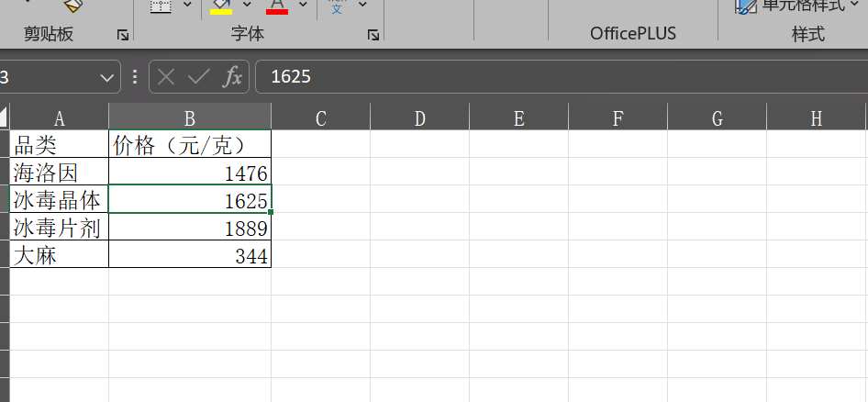The width and height of the screenshot is (868, 402).
Task: Open the borders dropdown arrow
Action: click(x=187, y=6)
